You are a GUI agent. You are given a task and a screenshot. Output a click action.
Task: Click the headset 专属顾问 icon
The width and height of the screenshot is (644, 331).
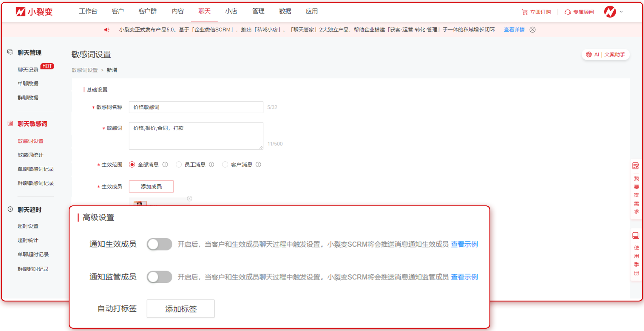568,12
